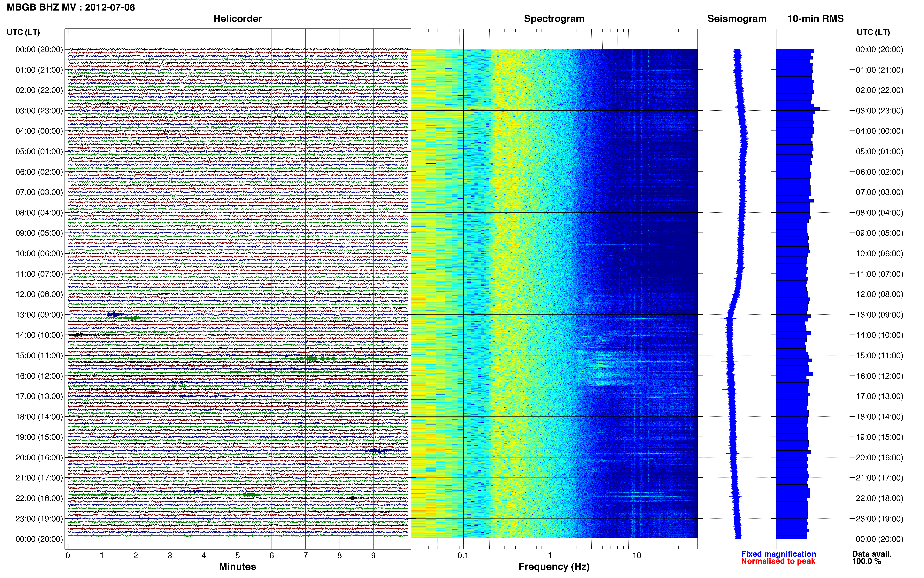Click '17:00 (13:00)' on the Helicorder time axis

(39, 396)
